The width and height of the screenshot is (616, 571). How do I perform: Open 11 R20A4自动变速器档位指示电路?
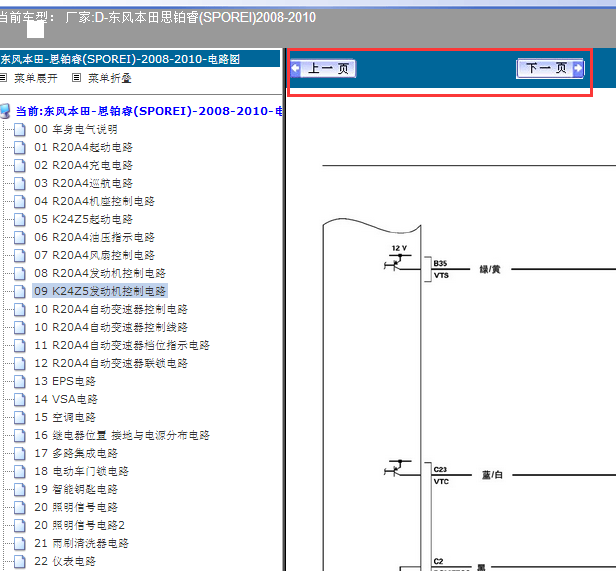(122, 345)
